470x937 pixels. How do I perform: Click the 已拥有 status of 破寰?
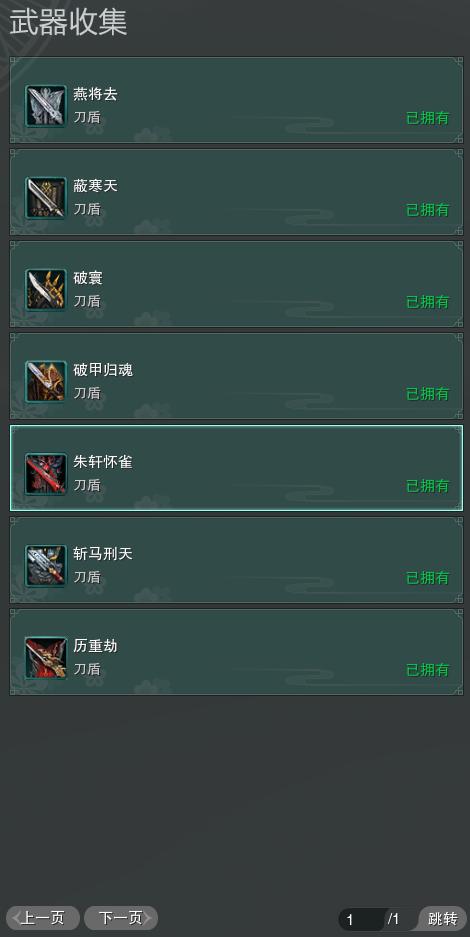coord(428,302)
